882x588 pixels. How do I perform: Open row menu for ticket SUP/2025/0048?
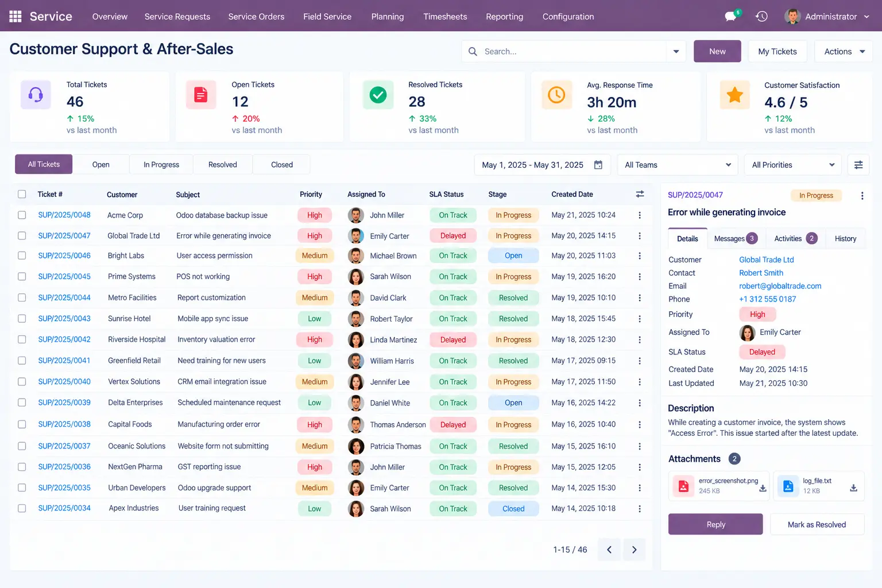point(640,215)
